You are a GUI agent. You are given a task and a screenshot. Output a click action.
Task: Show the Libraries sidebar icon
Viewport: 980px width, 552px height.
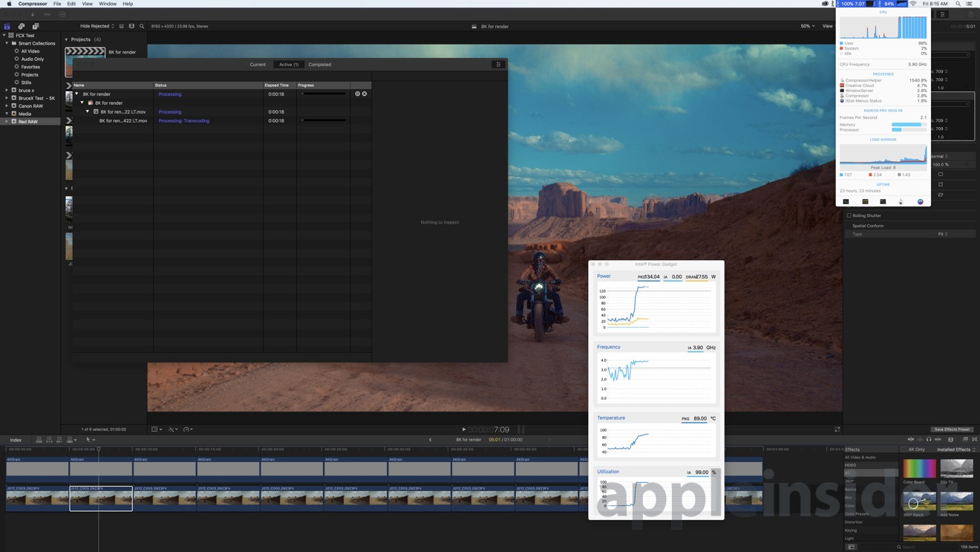(7, 26)
